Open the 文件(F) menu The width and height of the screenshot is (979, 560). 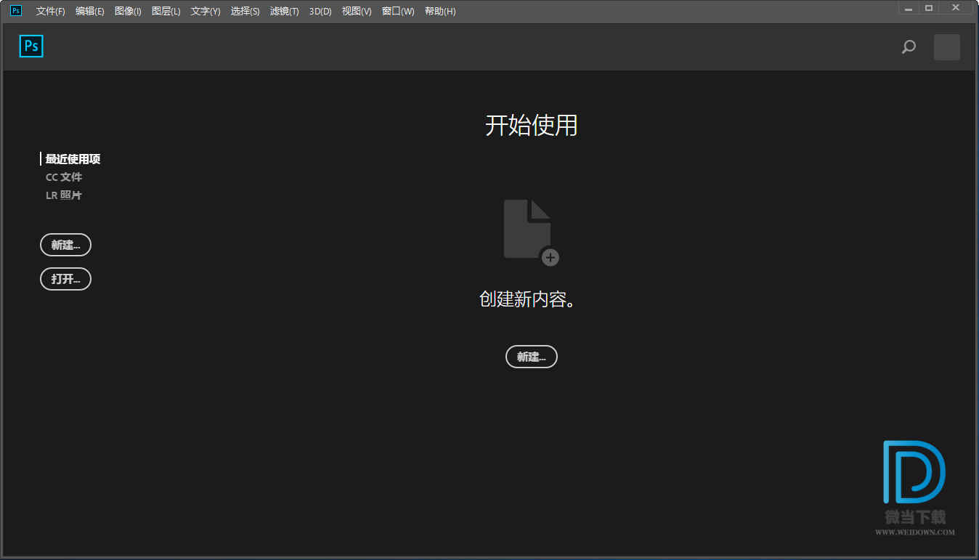(50, 12)
